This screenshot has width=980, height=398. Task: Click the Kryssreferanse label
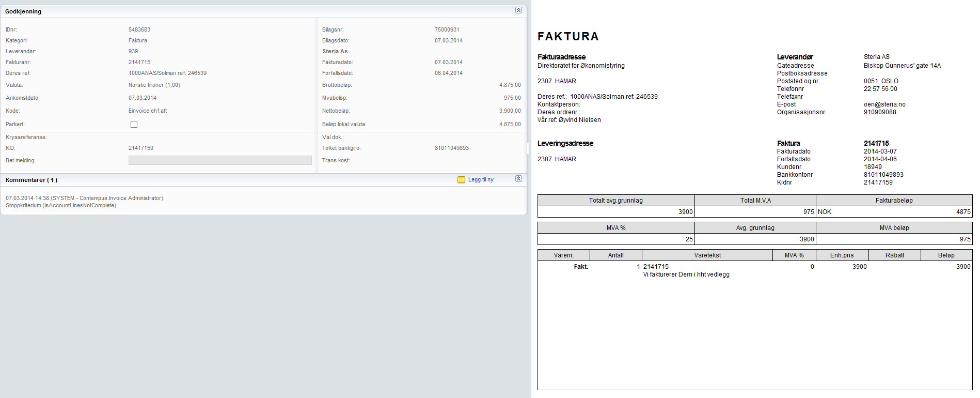click(26, 137)
